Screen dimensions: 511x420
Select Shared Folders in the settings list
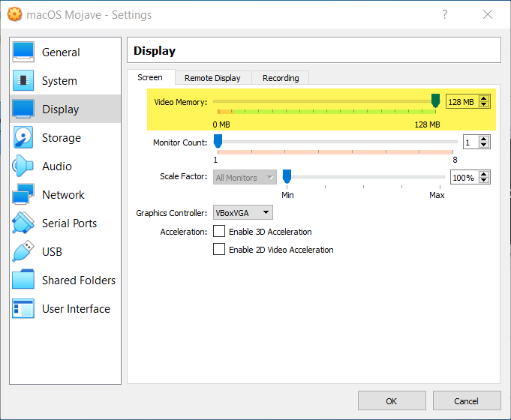65,280
